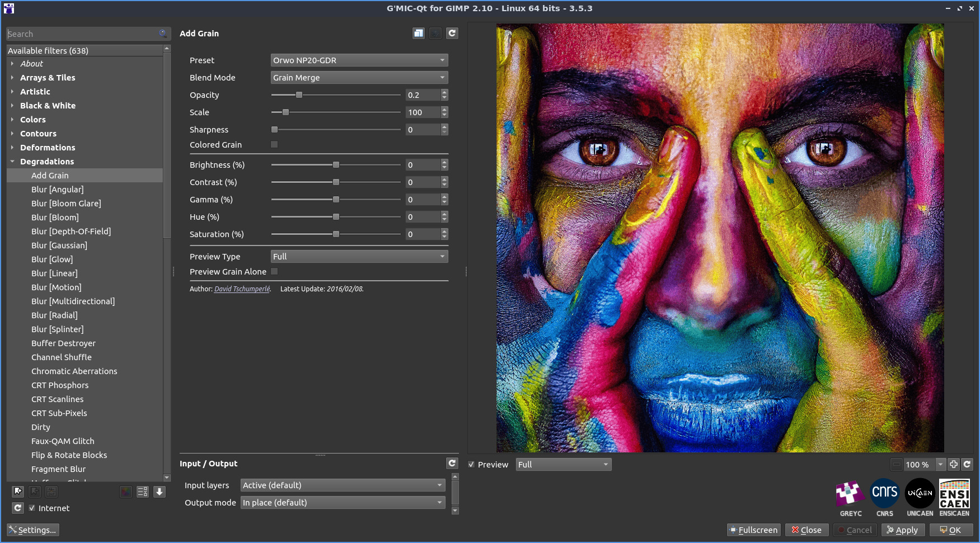Click the reset zoom icon under preview
This screenshot has height=543, width=980.
coord(967,464)
